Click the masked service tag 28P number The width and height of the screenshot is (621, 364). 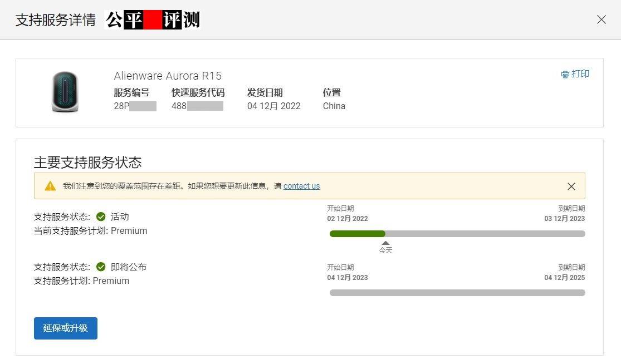(x=133, y=105)
